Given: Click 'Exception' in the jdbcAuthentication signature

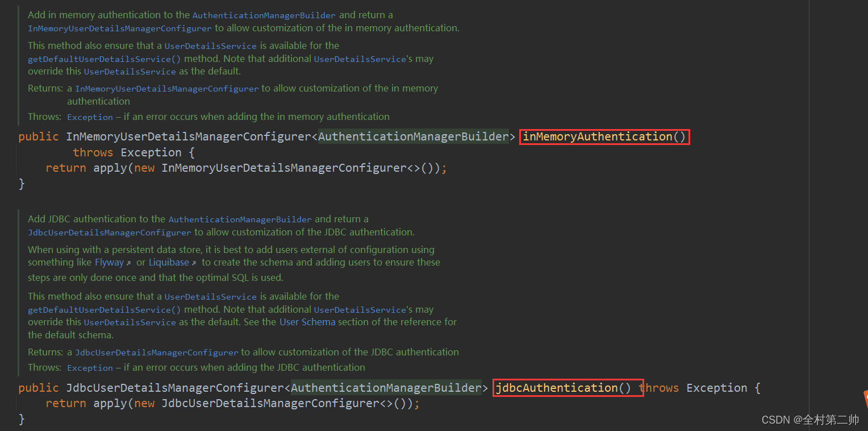Looking at the screenshot, I should pos(717,388).
